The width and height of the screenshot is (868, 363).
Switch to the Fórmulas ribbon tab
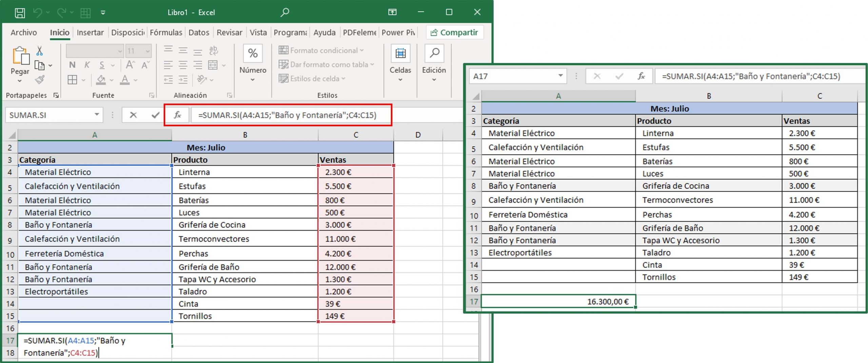[x=166, y=32]
